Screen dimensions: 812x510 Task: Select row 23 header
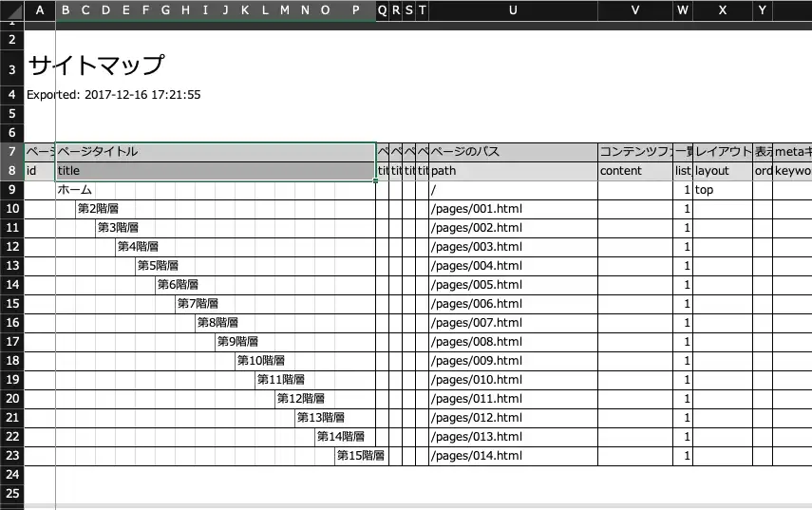12,456
